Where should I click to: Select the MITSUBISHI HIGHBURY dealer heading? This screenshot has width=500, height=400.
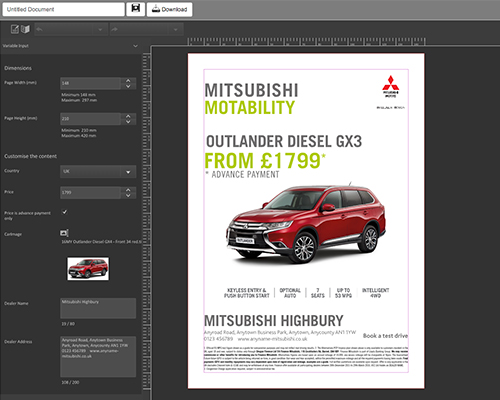coord(274,321)
